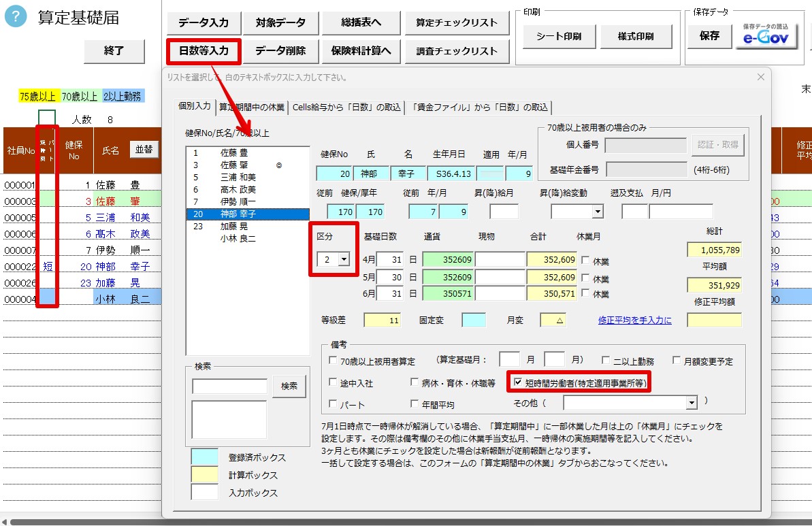This screenshot has height=526, width=812.
Task: Toggle the 二以上勤務 checkbox
Action: tap(605, 360)
